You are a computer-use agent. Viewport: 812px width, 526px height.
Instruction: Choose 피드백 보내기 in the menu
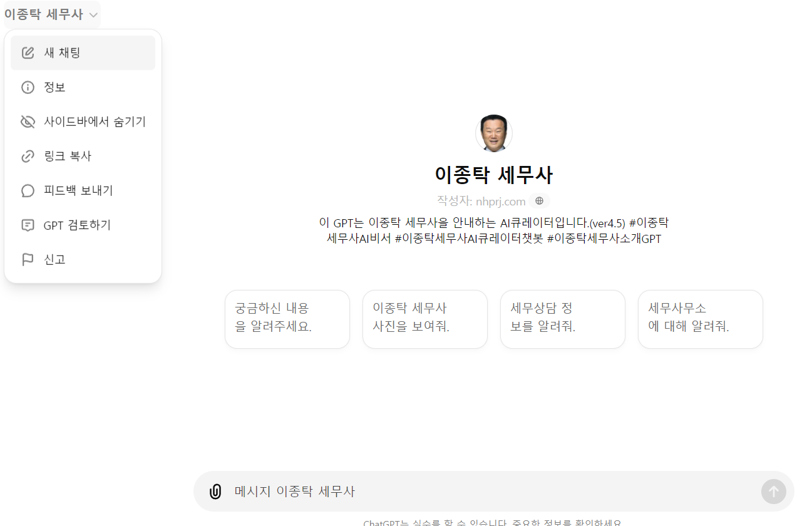click(x=83, y=190)
